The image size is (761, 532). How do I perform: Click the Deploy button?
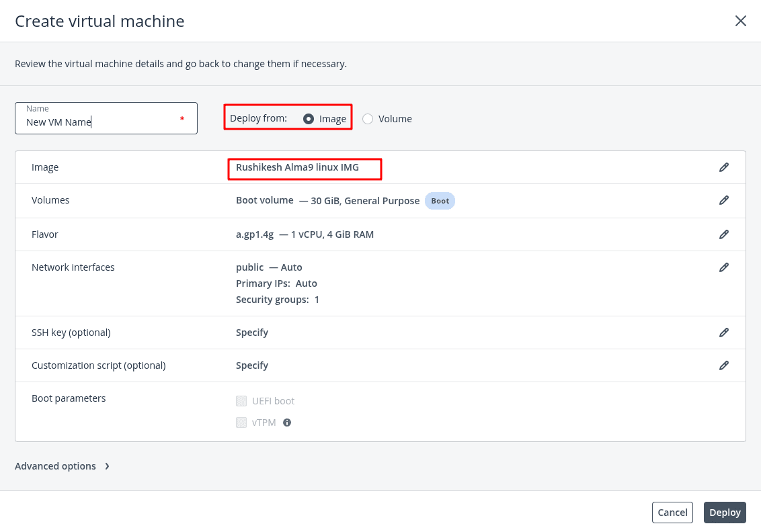(x=725, y=513)
